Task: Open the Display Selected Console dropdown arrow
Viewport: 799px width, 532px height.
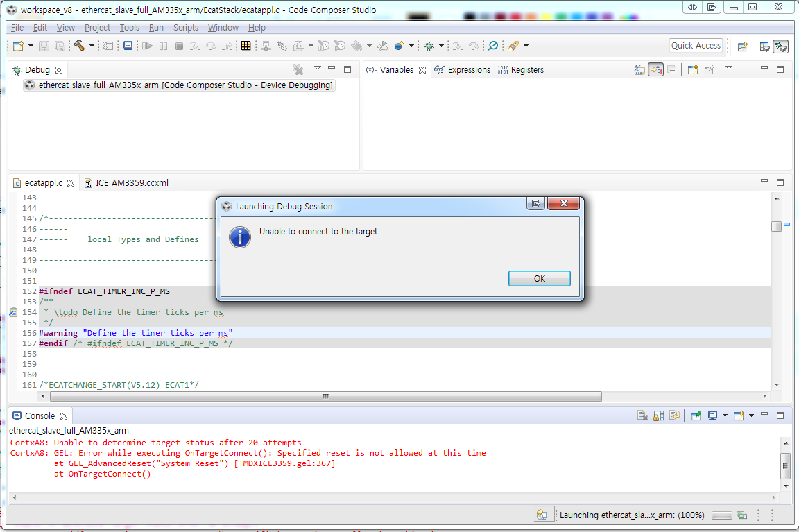Action: pos(725,415)
